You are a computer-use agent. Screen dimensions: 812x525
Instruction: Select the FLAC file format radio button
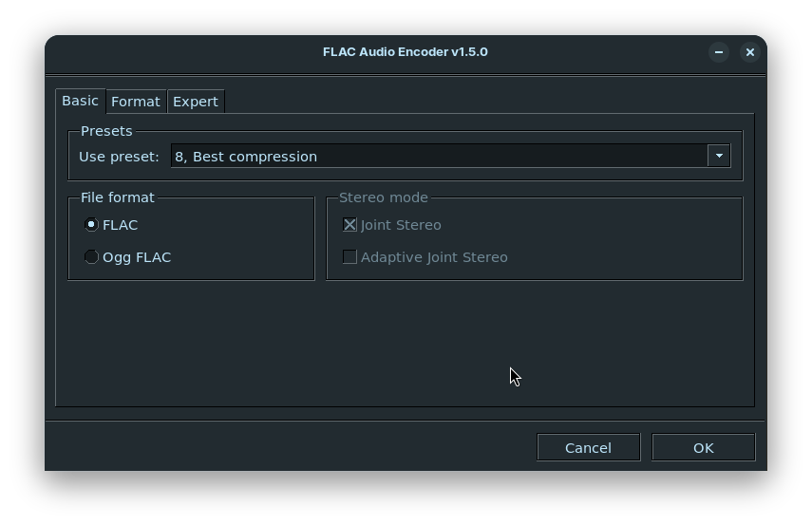pos(91,225)
